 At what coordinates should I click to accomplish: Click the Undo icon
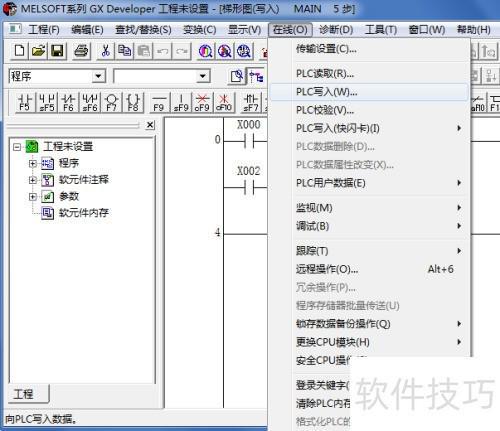(x=163, y=51)
